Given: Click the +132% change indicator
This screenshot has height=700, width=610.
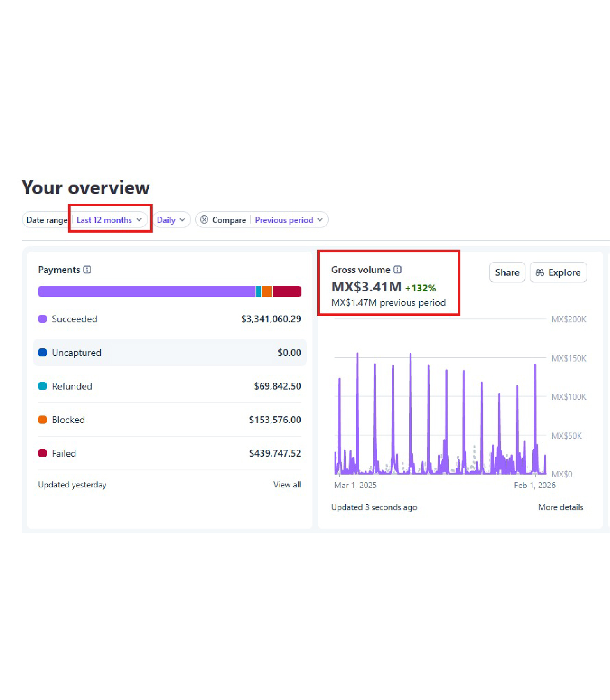Looking at the screenshot, I should 420,288.
